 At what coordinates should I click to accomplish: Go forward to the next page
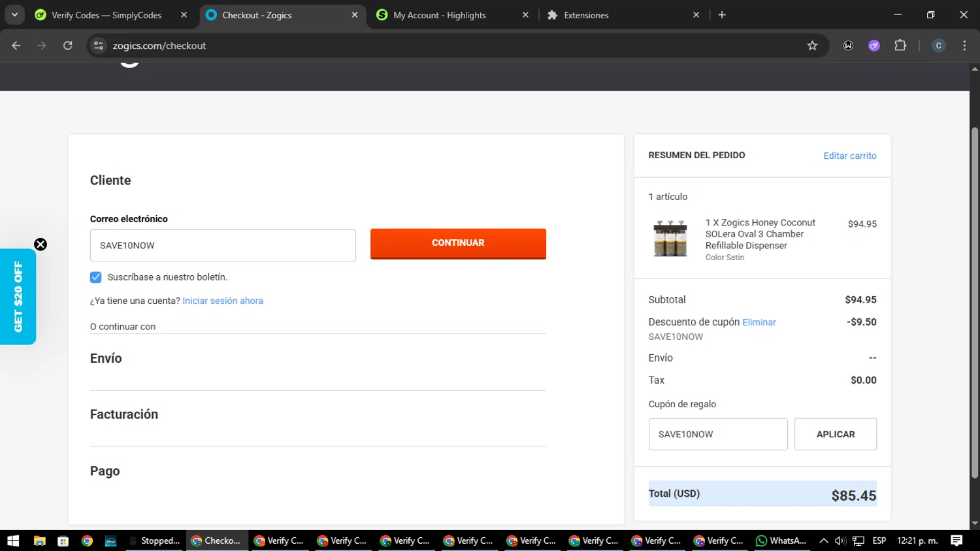[42, 46]
